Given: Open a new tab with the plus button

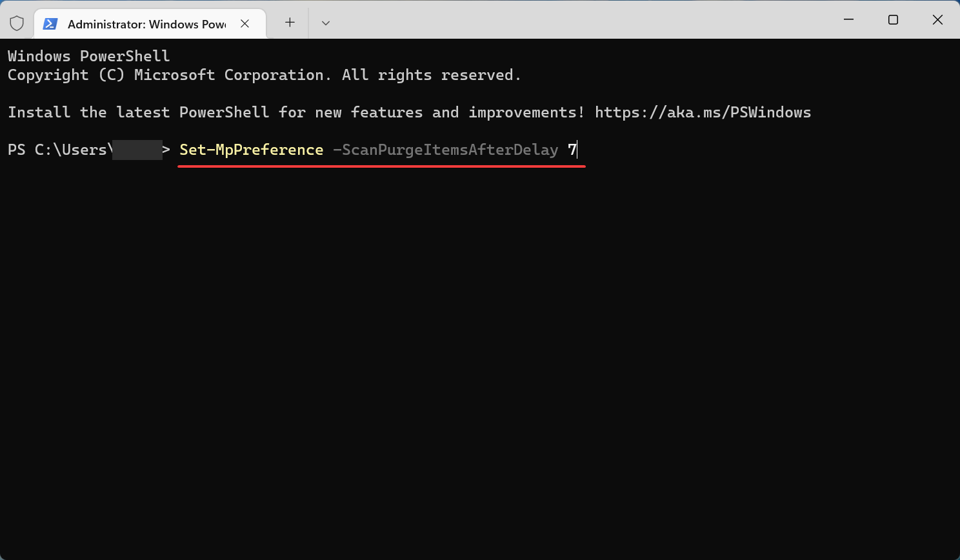Looking at the screenshot, I should coord(290,23).
